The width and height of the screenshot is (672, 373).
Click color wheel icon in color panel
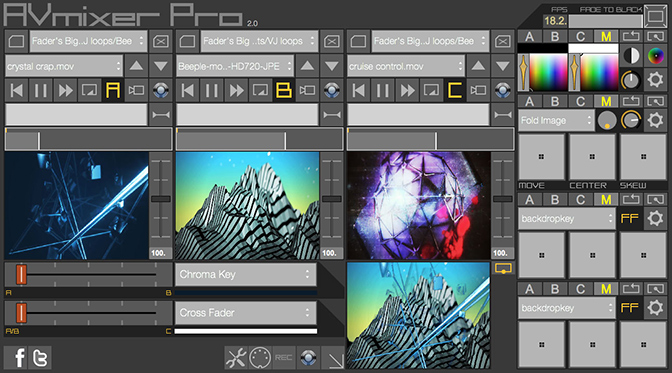coord(655,55)
